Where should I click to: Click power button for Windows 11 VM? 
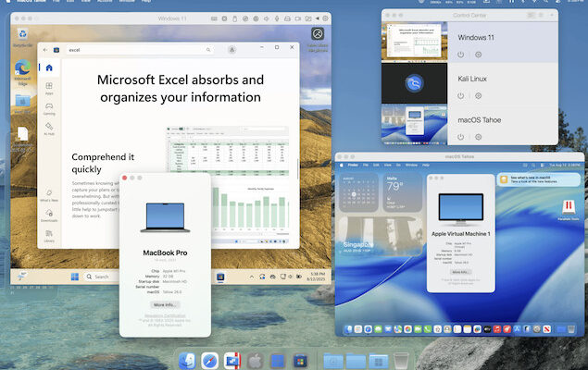point(461,55)
